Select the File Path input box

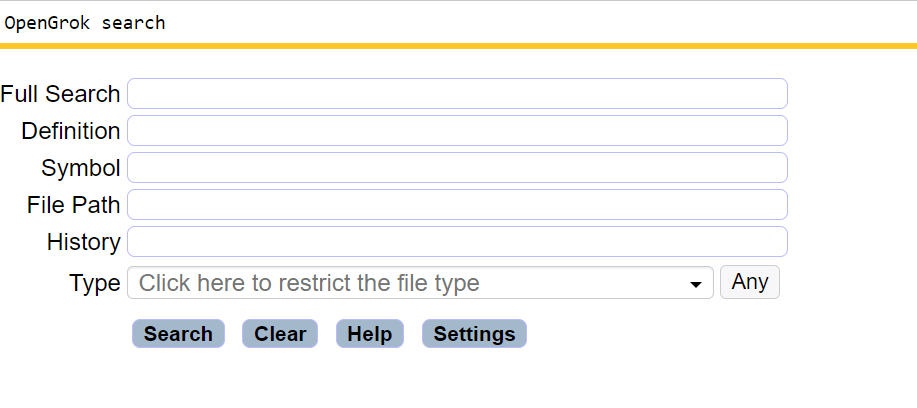[457, 205]
